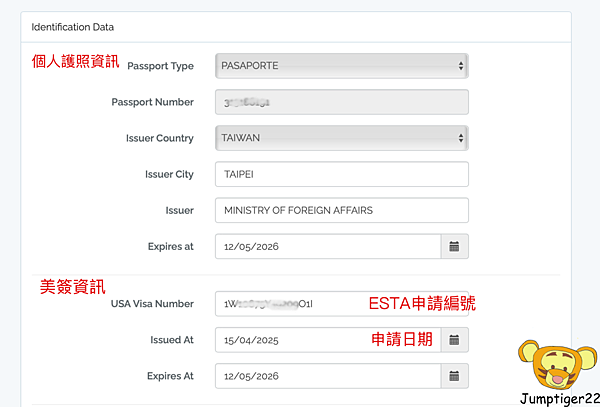Click the Identification Data panel heading
Viewport: 600px width, 407px height.
coord(73,27)
